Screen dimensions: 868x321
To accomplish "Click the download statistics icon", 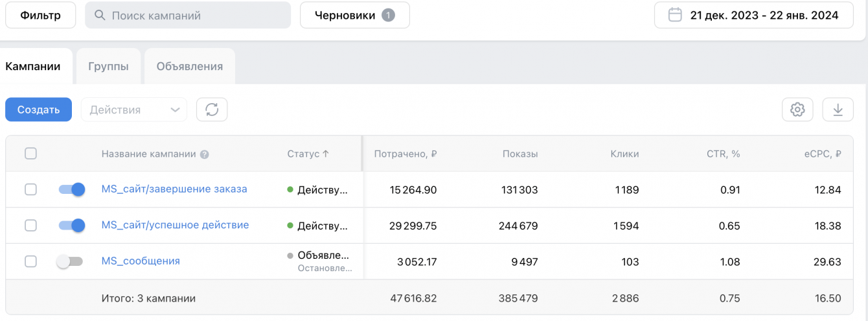I will click(838, 110).
